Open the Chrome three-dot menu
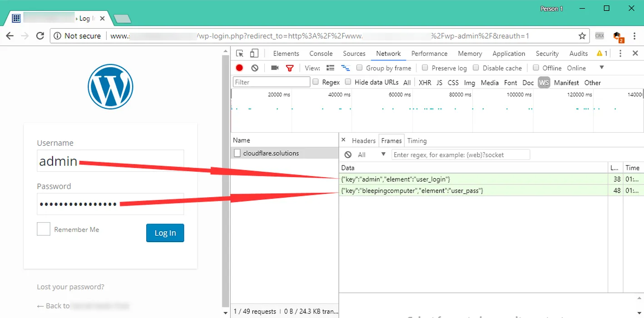Screen dimensions: 644x318 [x=634, y=36]
